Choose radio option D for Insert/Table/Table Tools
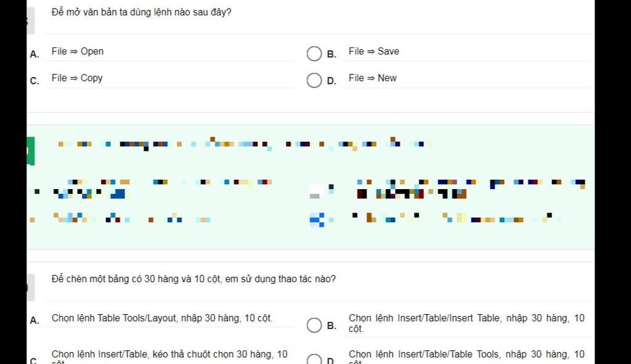The width and height of the screenshot is (631, 364). point(314,359)
